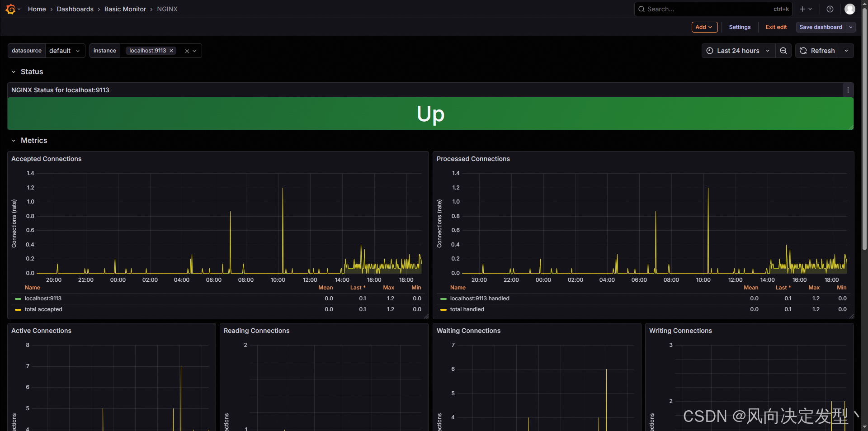Sort Accepted Connections legend by Max
868x431 pixels.
click(389, 288)
